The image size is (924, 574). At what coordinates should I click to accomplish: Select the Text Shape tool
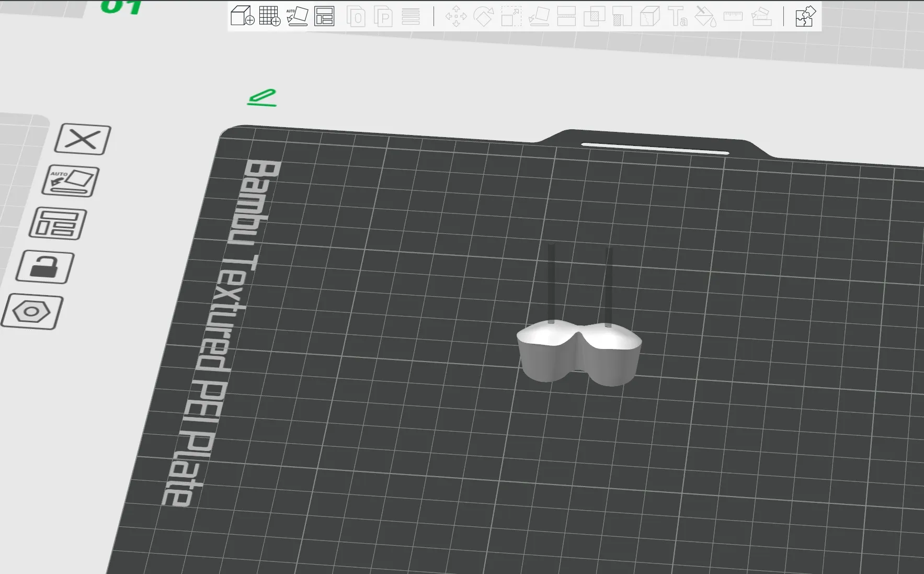pyautogui.click(x=678, y=16)
